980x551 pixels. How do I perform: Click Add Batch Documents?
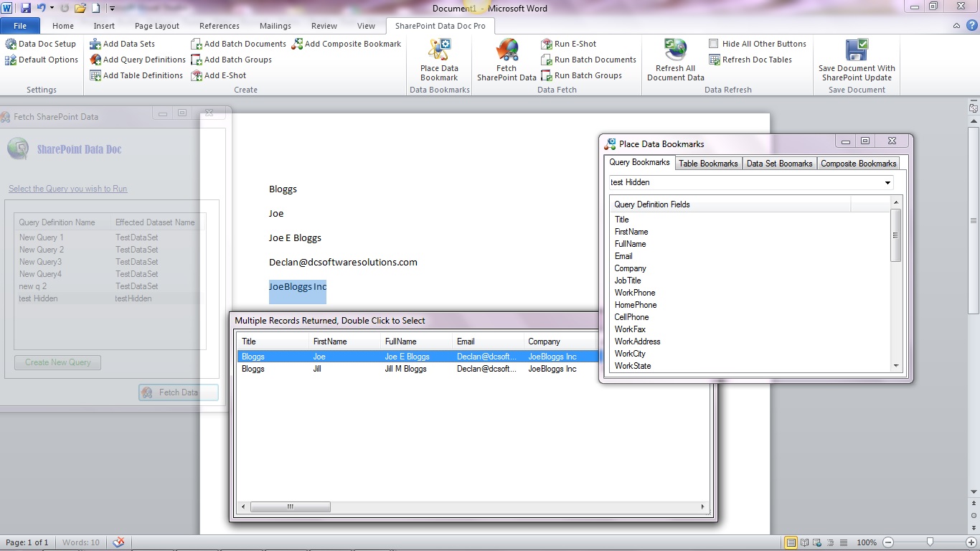[x=238, y=44]
